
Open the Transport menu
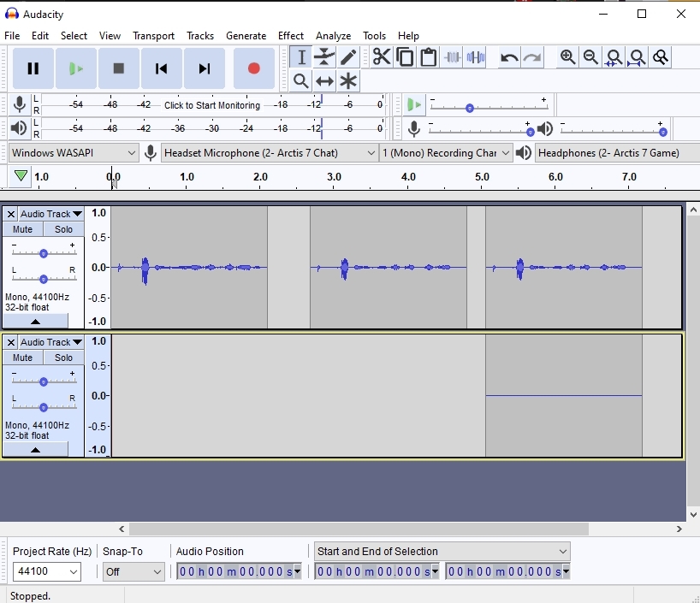(x=153, y=36)
